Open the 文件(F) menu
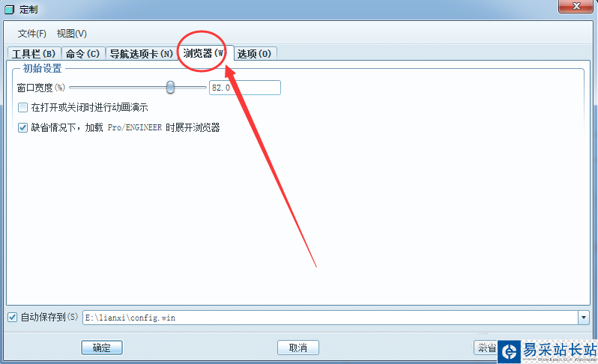Image resolution: width=598 pixels, height=364 pixels. click(x=32, y=34)
